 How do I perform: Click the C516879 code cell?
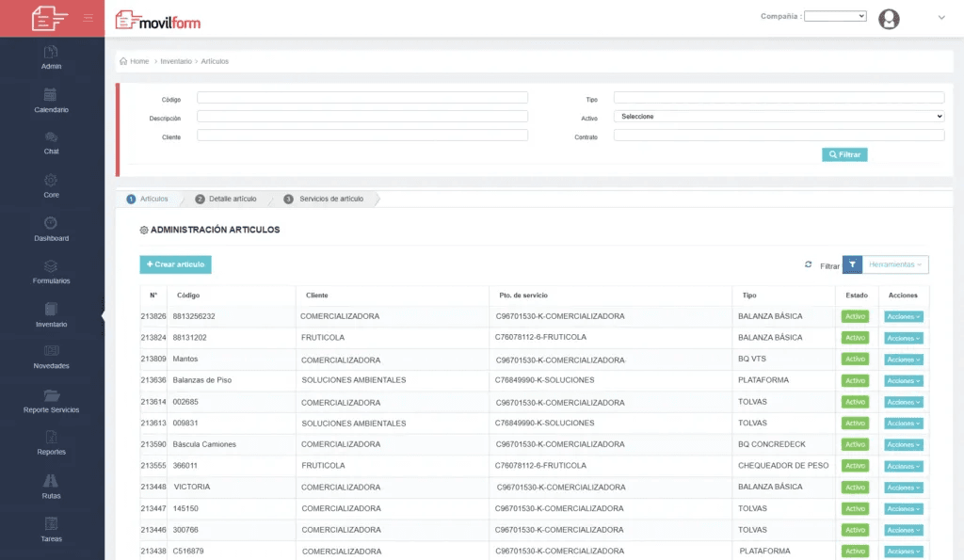coord(188,552)
